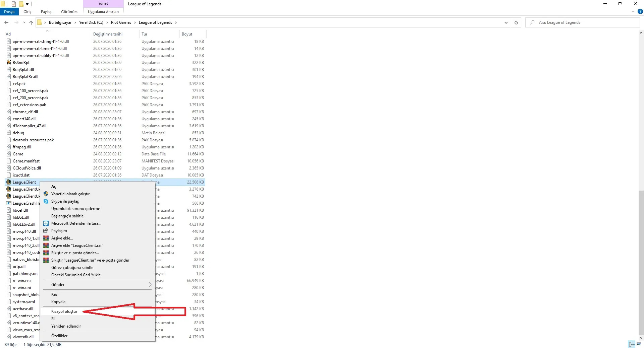Switch to the Giriş ribbon tab
This screenshot has height=348, width=644.
point(27,12)
